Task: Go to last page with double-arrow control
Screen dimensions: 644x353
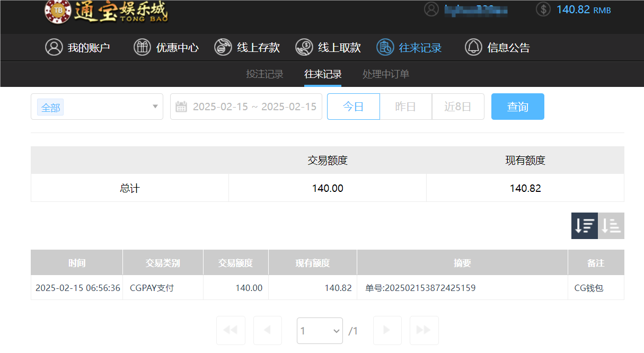Action: 424,330
